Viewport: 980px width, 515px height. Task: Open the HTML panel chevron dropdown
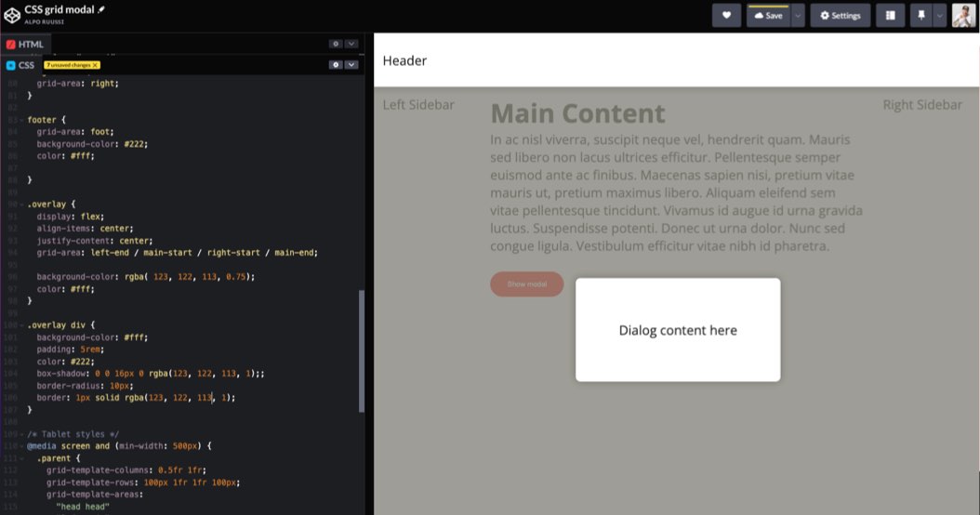(351, 44)
